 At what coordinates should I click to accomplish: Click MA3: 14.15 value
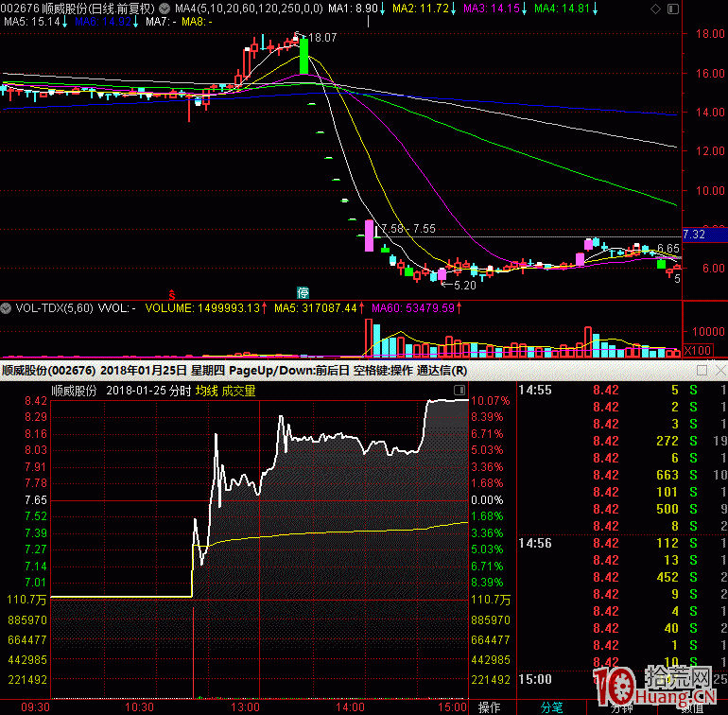492,9
